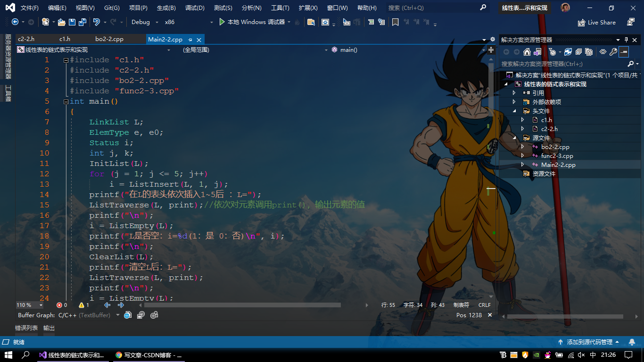Screen dimensions: 644x362
Task: Click the Undo arrow icon
Action: click(96, 22)
